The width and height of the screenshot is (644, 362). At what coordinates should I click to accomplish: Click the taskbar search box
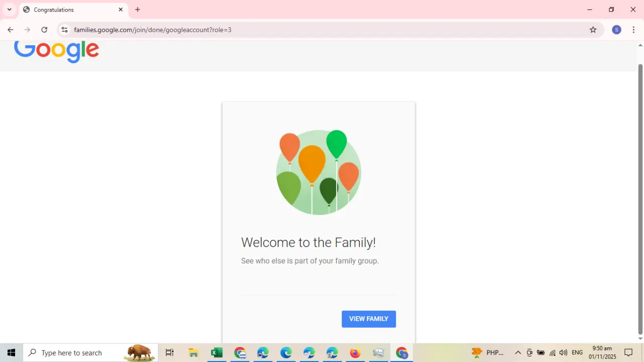(91, 352)
